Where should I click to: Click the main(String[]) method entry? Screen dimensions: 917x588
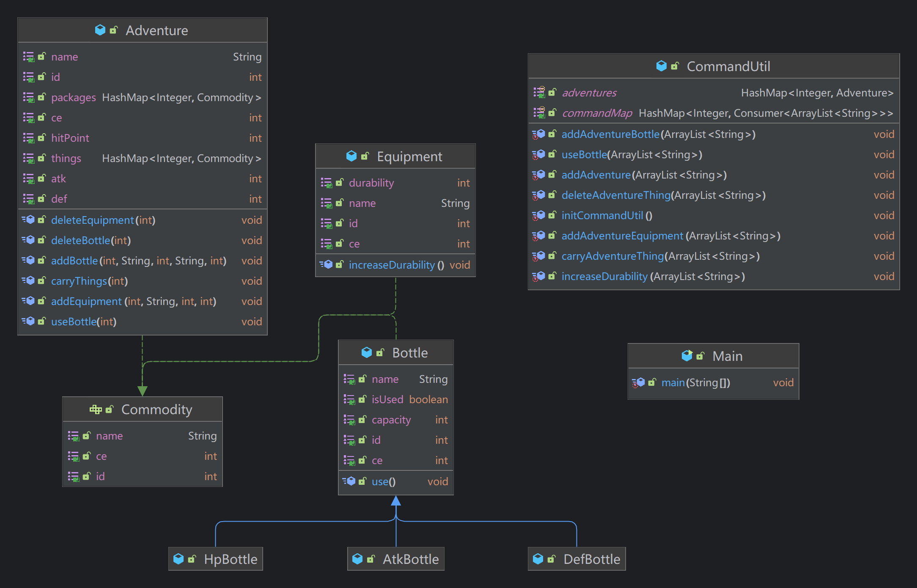[695, 382]
